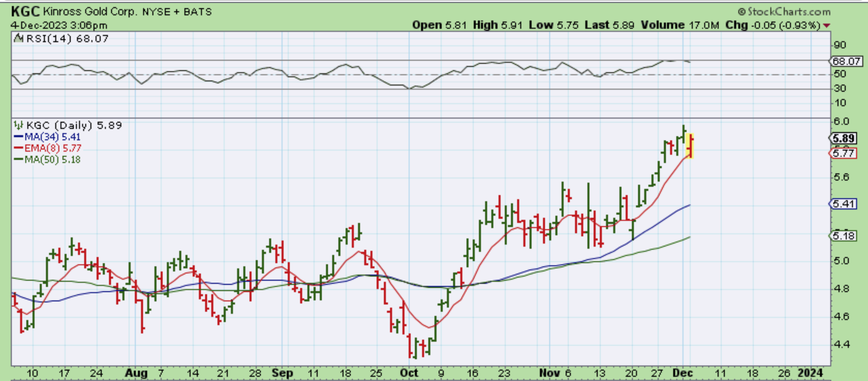Viewport: 868px width, 381px height.
Task: Click the KGC ticker symbol in the header
Action: (25, 11)
